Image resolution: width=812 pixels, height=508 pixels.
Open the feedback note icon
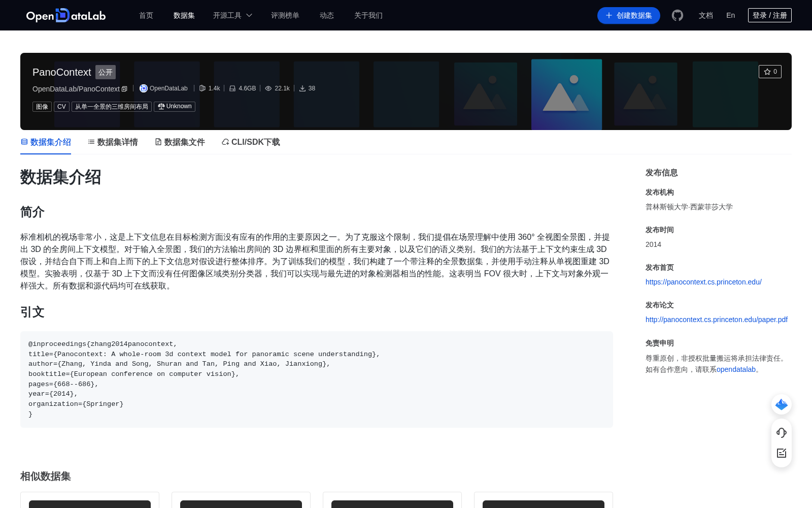(782, 453)
